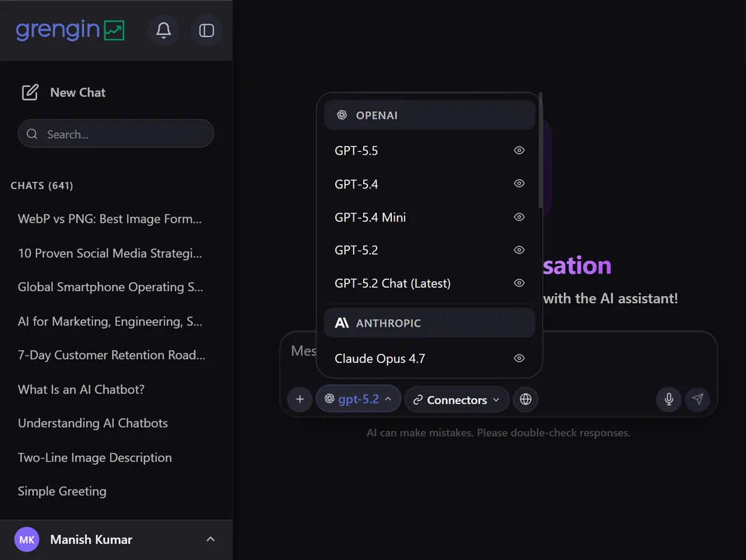Click the model list scrollbar
The width and height of the screenshot is (746, 560).
[x=540, y=150]
